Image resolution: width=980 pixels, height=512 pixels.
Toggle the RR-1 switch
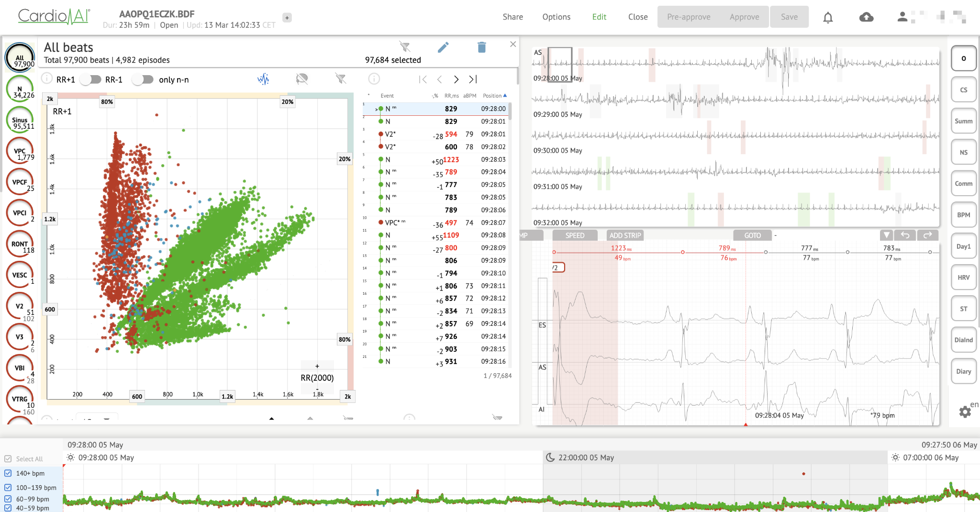tap(91, 79)
